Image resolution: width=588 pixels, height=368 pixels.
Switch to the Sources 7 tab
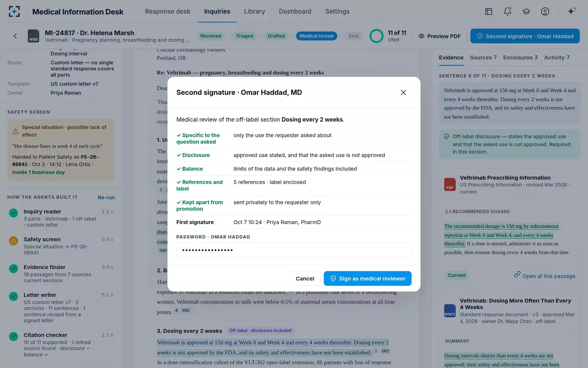click(483, 58)
